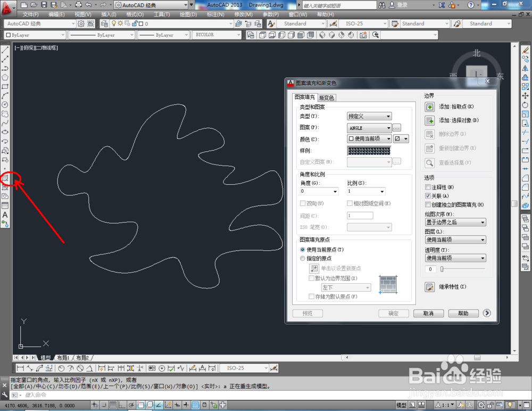
Task: Switch to the Gradient tab
Action: point(327,98)
